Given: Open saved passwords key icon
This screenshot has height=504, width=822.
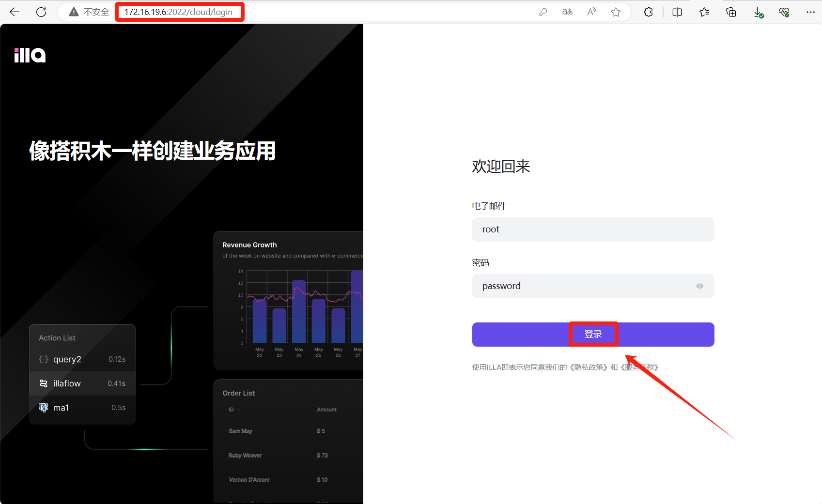Looking at the screenshot, I should point(543,12).
